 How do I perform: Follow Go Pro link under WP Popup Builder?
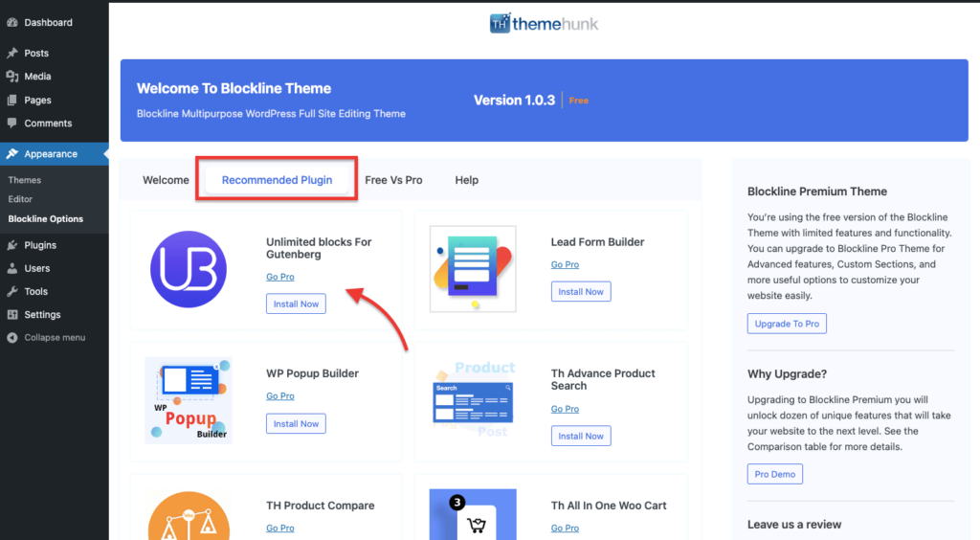(280, 395)
